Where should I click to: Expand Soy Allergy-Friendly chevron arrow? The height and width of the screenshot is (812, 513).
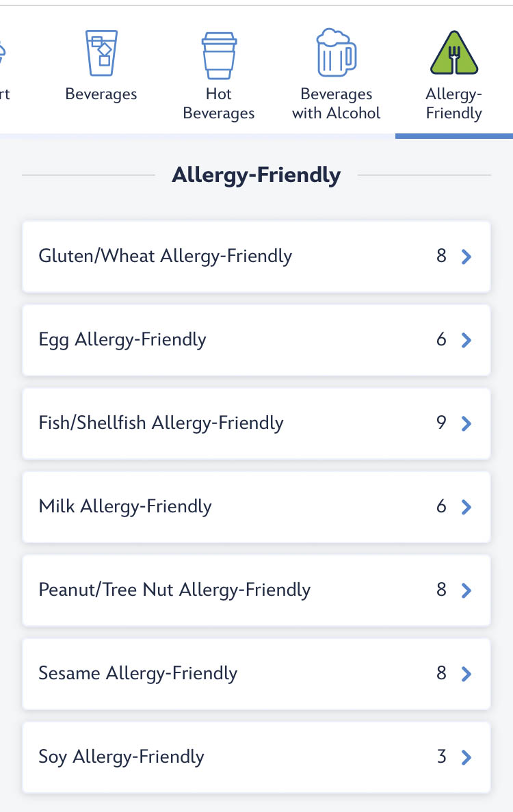466,757
